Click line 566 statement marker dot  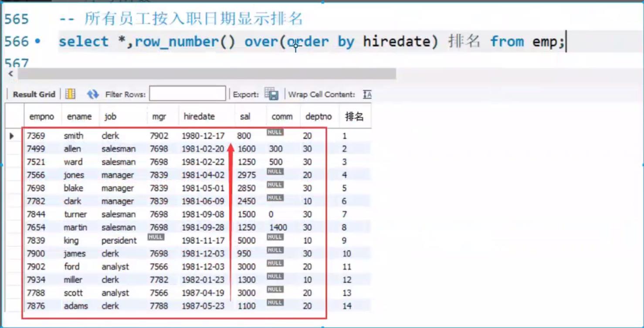point(38,41)
